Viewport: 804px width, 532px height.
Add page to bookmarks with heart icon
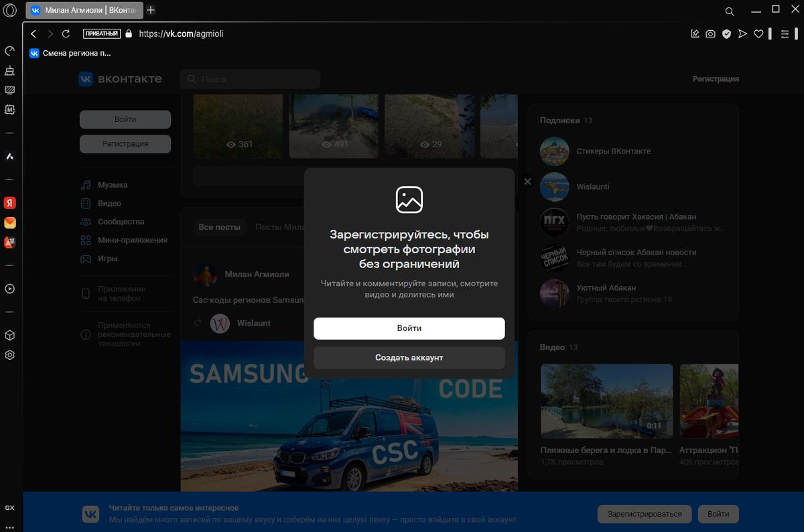pyautogui.click(x=758, y=34)
